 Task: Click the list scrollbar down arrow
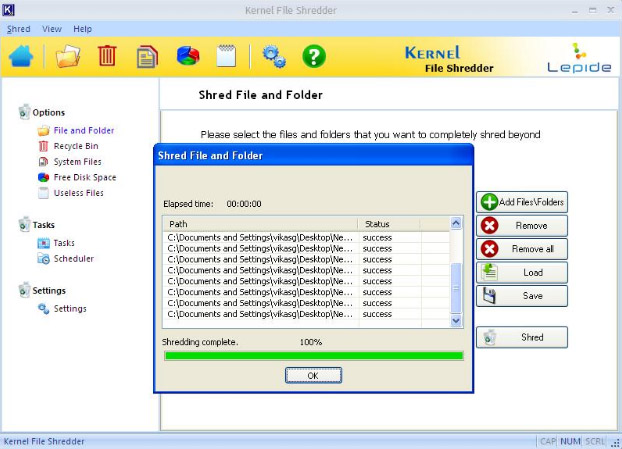click(x=456, y=320)
